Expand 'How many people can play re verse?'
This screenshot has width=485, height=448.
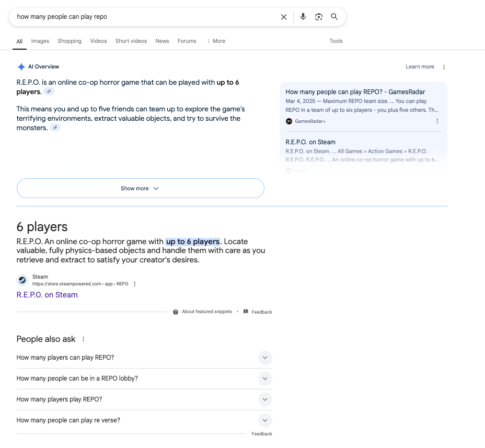(265, 420)
